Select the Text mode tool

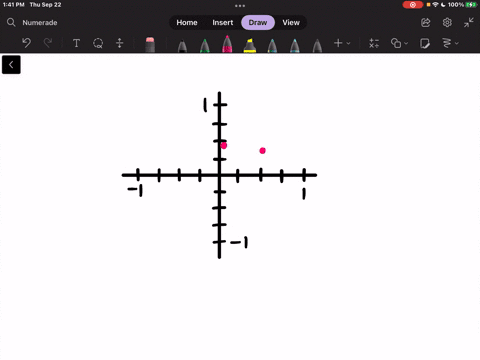[76, 43]
